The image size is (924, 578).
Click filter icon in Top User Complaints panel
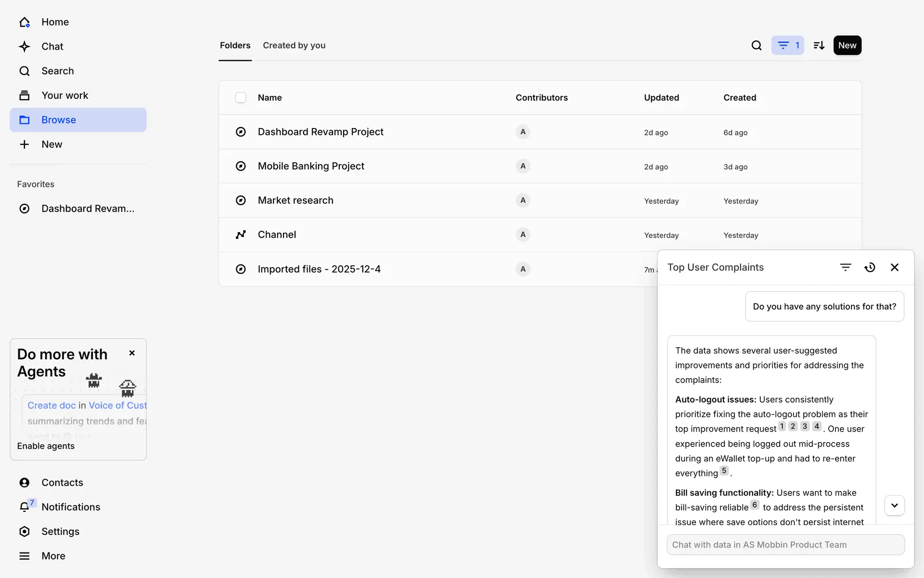click(x=846, y=267)
